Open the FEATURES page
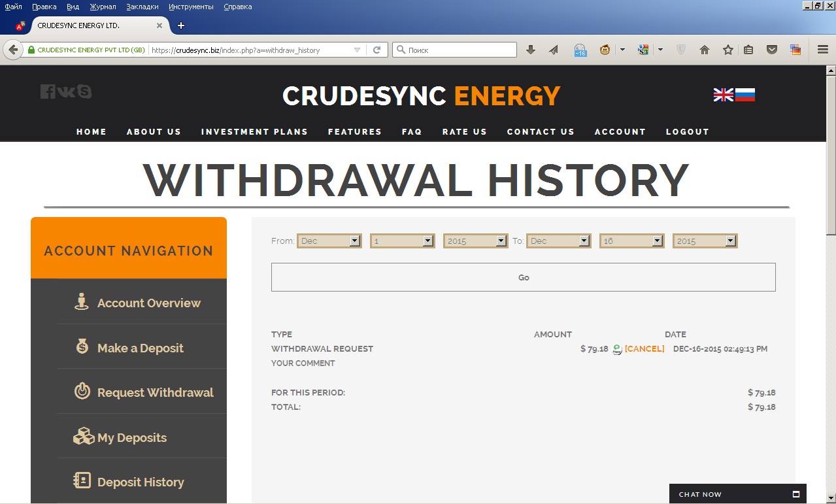 tap(355, 131)
